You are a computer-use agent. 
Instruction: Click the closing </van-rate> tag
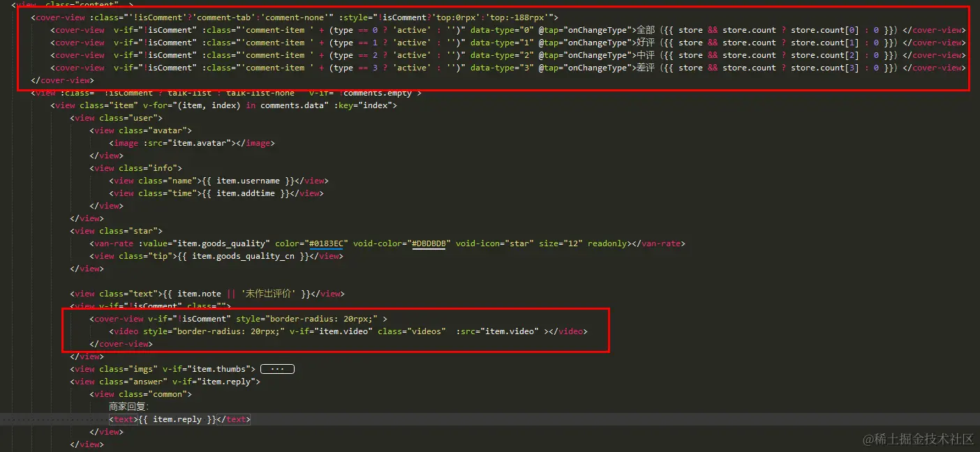point(657,243)
